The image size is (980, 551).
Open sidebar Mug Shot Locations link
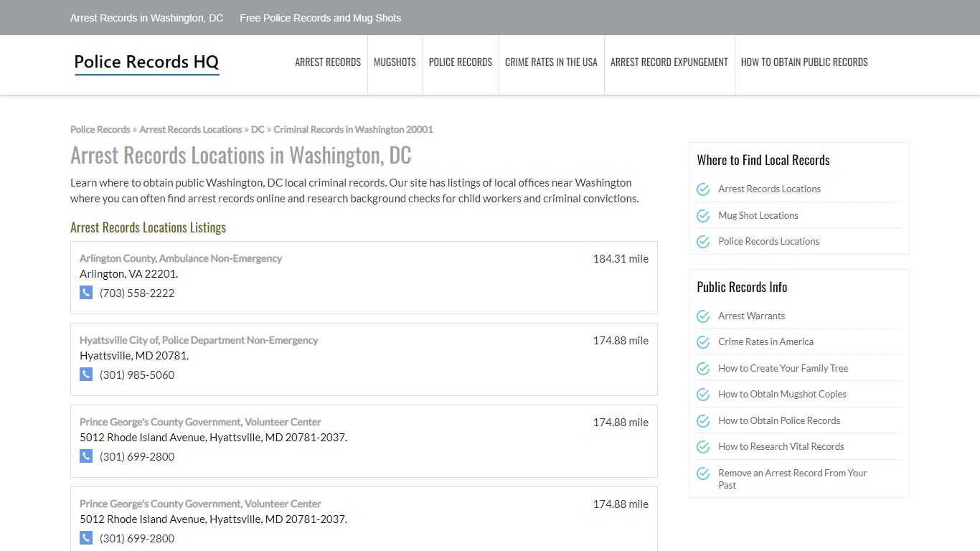click(758, 215)
